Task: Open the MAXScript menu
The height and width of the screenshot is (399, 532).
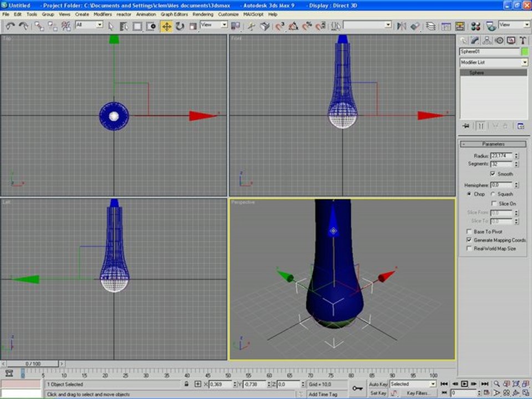Action: tap(253, 14)
